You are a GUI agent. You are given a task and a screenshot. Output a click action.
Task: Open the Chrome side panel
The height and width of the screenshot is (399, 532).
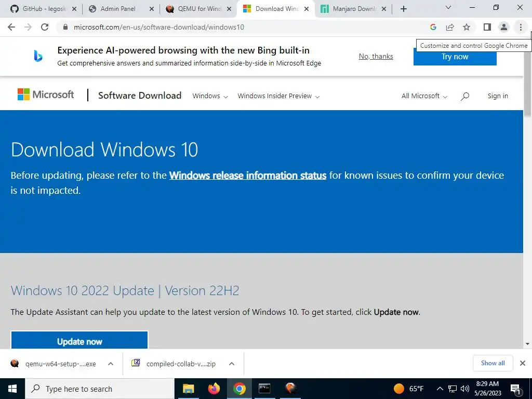click(x=487, y=27)
